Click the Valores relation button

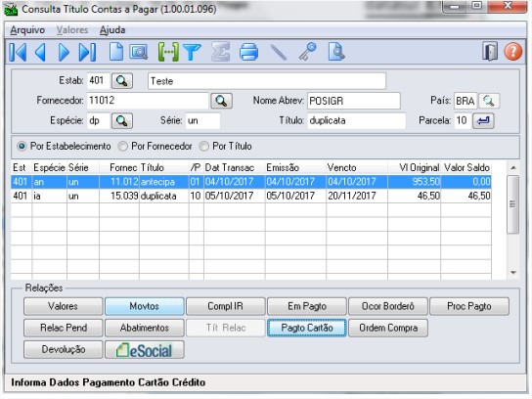(x=64, y=306)
